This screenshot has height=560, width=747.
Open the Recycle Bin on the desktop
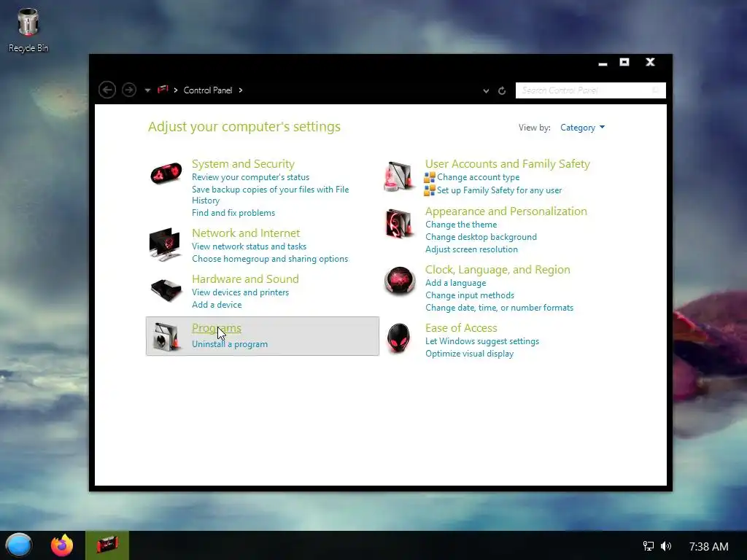pos(28,30)
